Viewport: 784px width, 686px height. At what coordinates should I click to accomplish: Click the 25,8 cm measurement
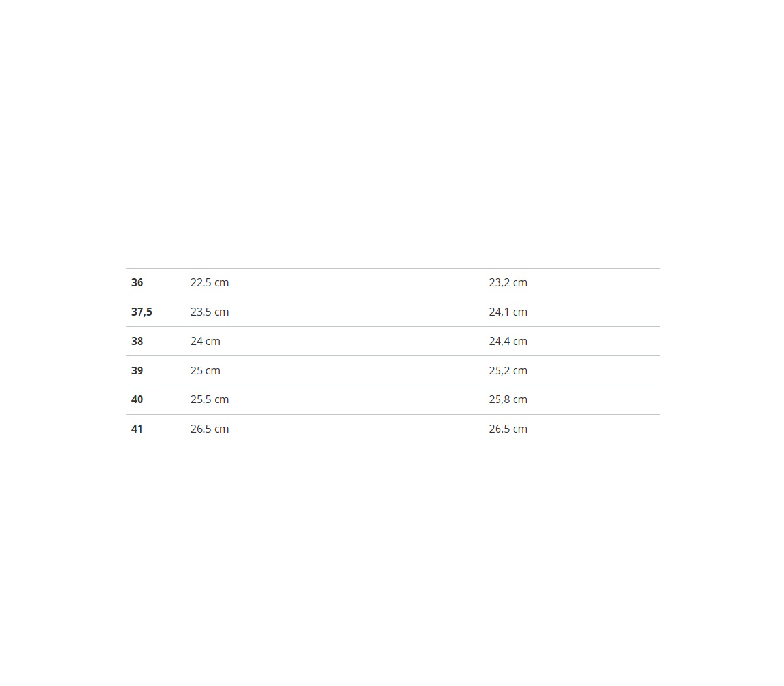(508, 400)
